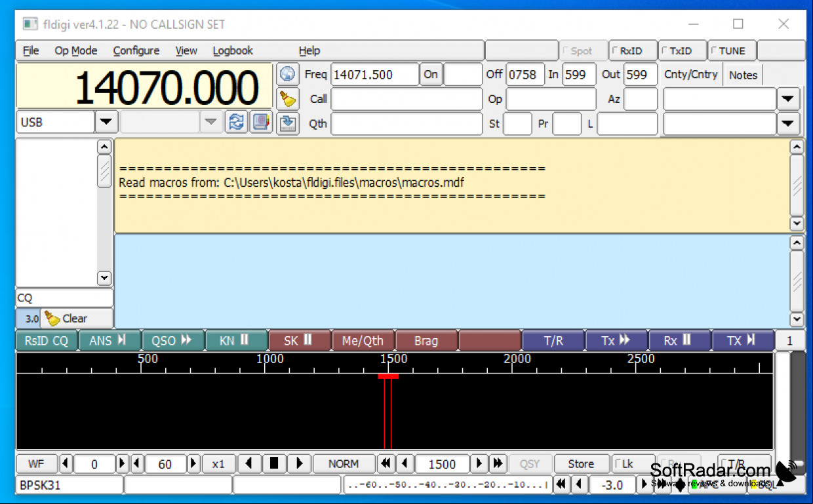The height and width of the screenshot is (504, 813).
Task: Increase the waterfall lower level value 0
Action: [123, 463]
